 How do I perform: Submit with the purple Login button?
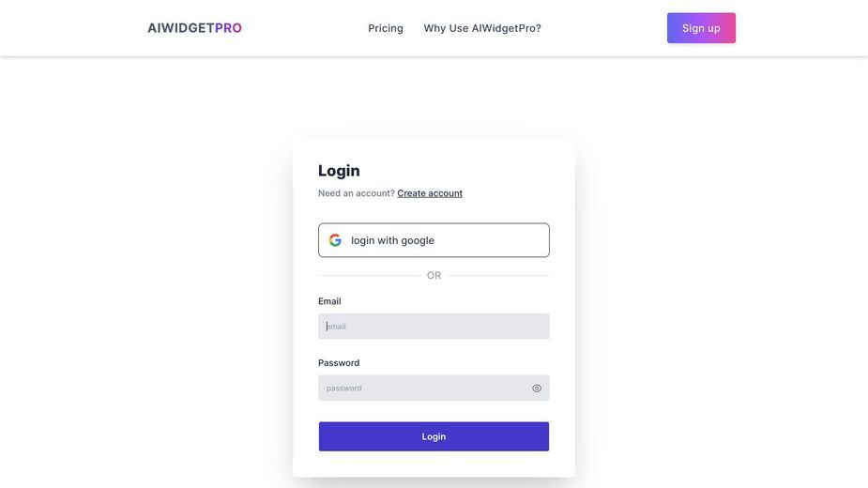434,436
